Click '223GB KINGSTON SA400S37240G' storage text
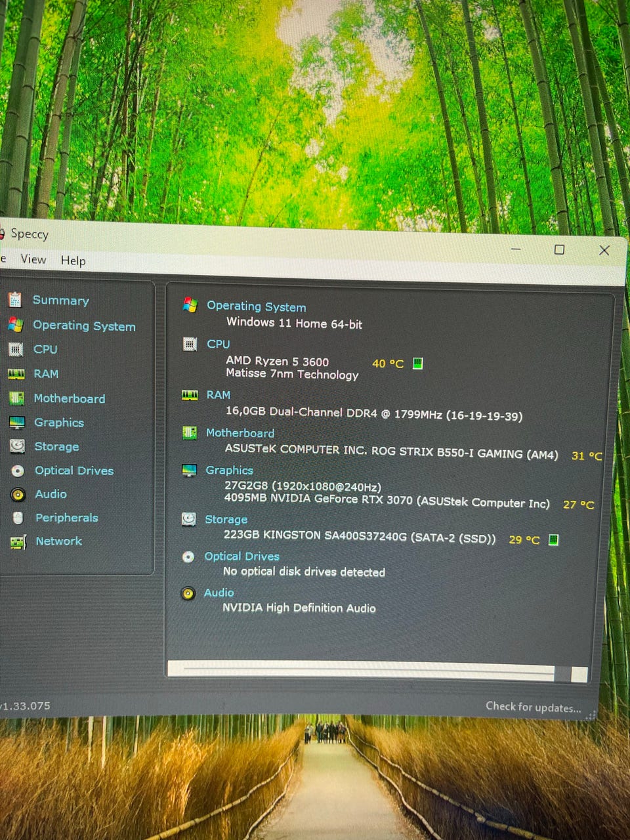The image size is (630, 840). coord(360,537)
